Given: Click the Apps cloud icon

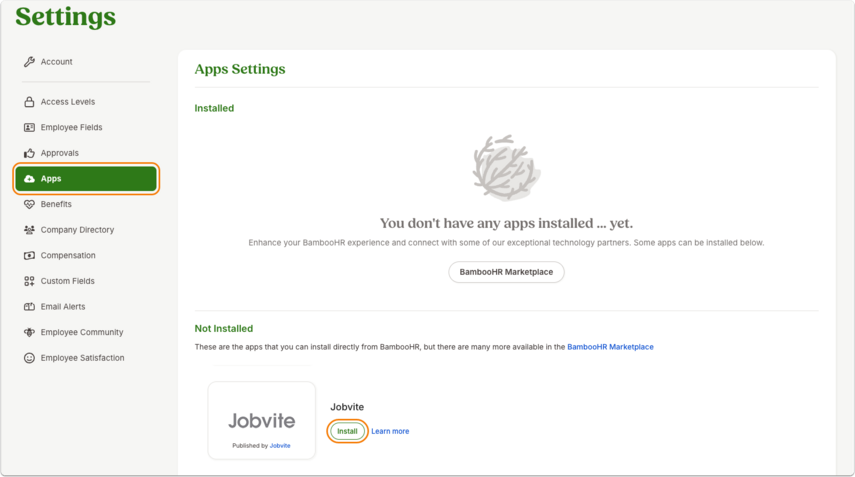Looking at the screenshot, I should click(29, 179).
